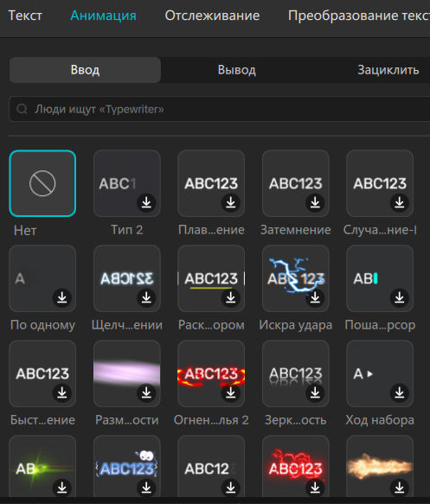The image size is (430, 504).
Task: Select the 'Разм...ости' blur effect thumbnail
Action: pyautogui.click(x=127, y=373)
